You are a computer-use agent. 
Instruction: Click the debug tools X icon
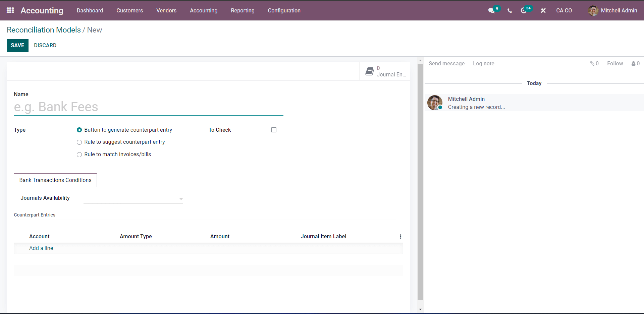[543, 11]
